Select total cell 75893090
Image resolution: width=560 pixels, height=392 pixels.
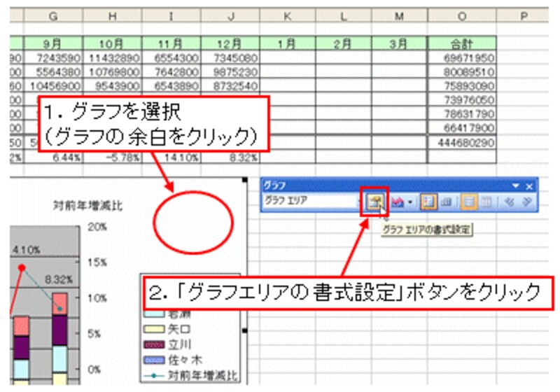[x=462, y=86]
